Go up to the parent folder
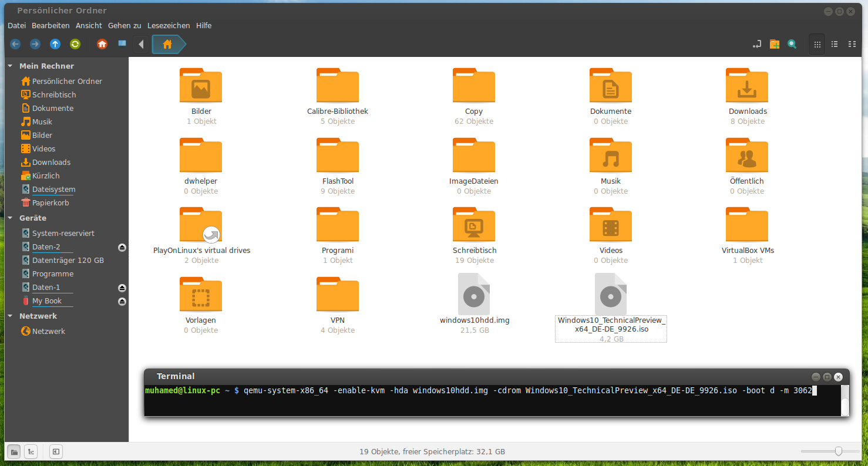Viewport: 868px width, 466px height. click(55, 44)
